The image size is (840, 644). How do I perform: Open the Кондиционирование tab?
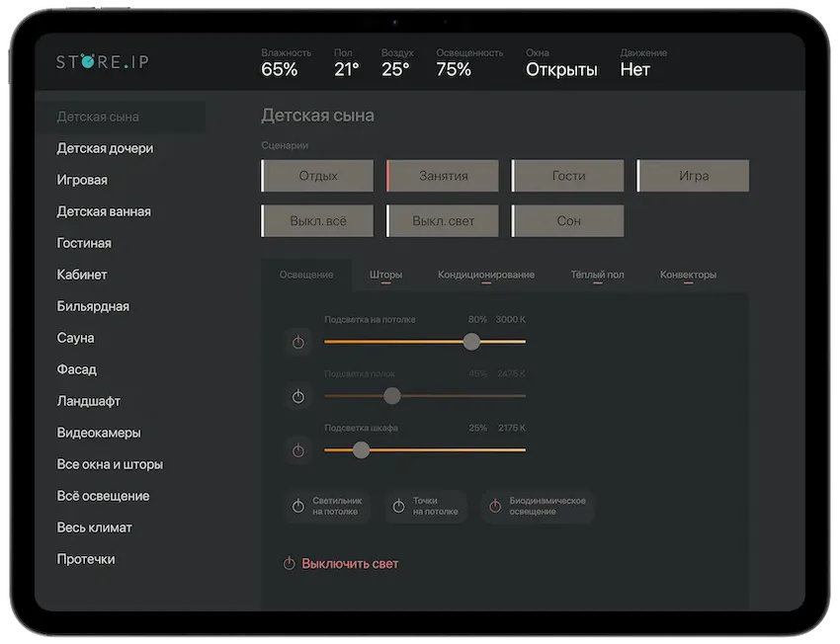click(486, 275)
